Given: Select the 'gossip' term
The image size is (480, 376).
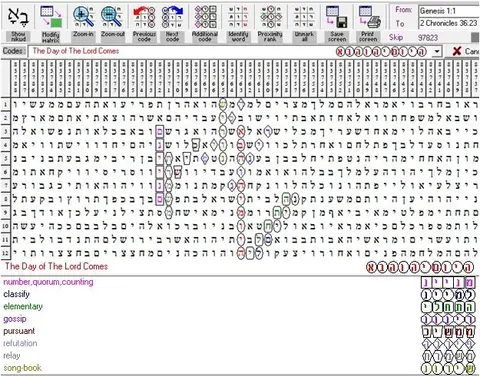Looking at the screenshot, I should pyautogui.click(x=15, y=319).
